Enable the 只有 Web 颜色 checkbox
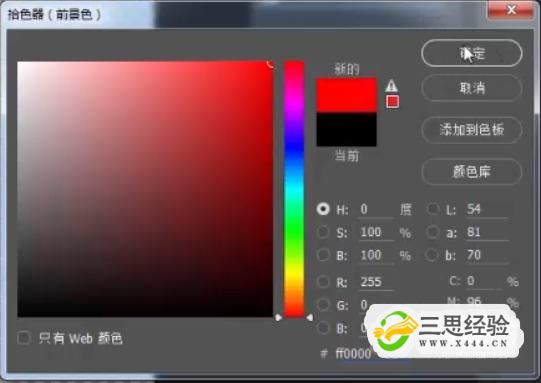The image size is (541, 383). [x=24, y=338]
